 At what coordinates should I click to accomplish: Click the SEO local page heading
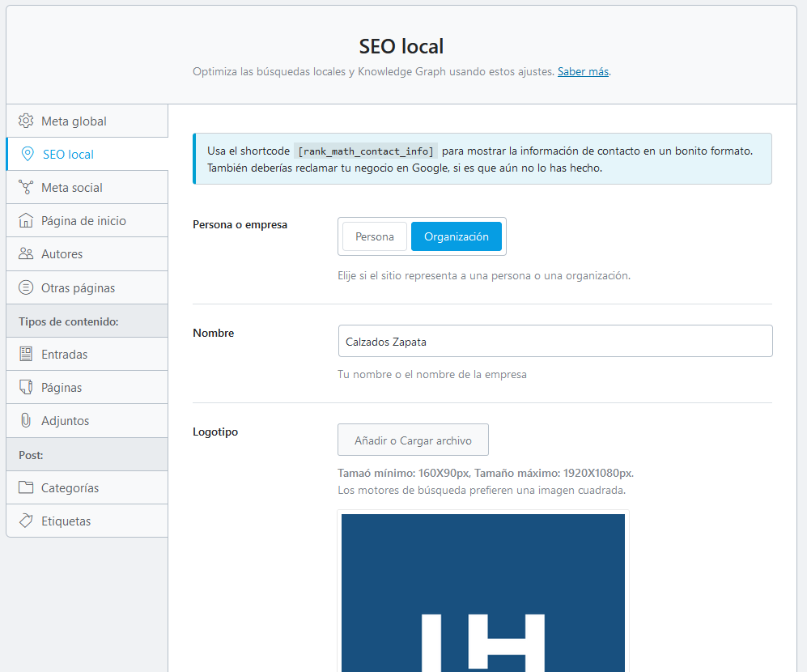[401, 46]
